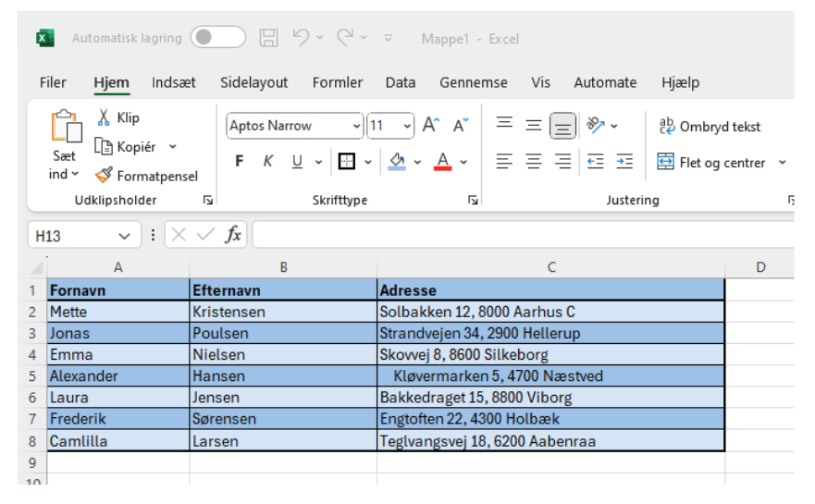Expand border options dropdown arrow
Screen dimensions: 815x504
(368, 162)
